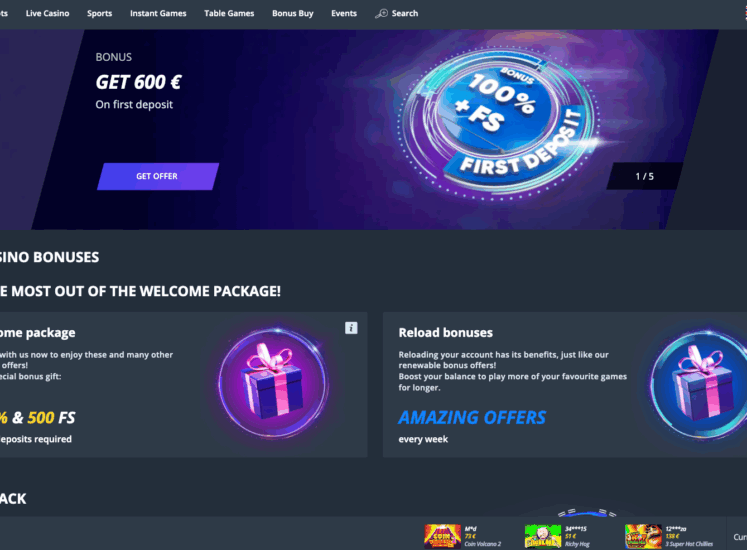
Task: Open the Live Casino menu
Action: click(48, 13)
